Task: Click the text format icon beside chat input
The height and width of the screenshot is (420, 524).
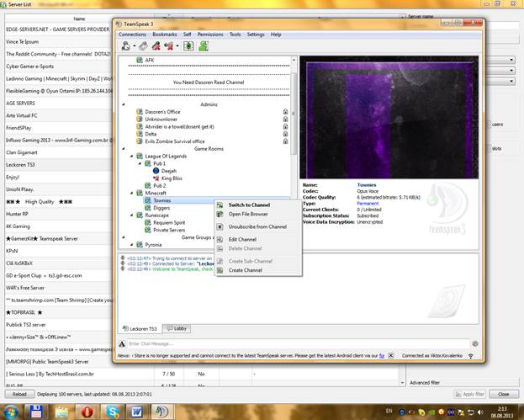Action: point(123,343)
